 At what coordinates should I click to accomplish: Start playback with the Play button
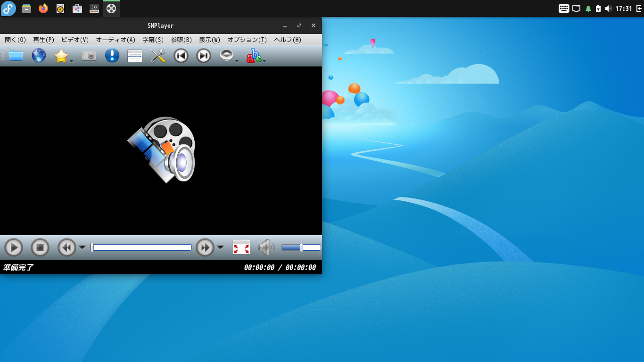tap(14, 247)
